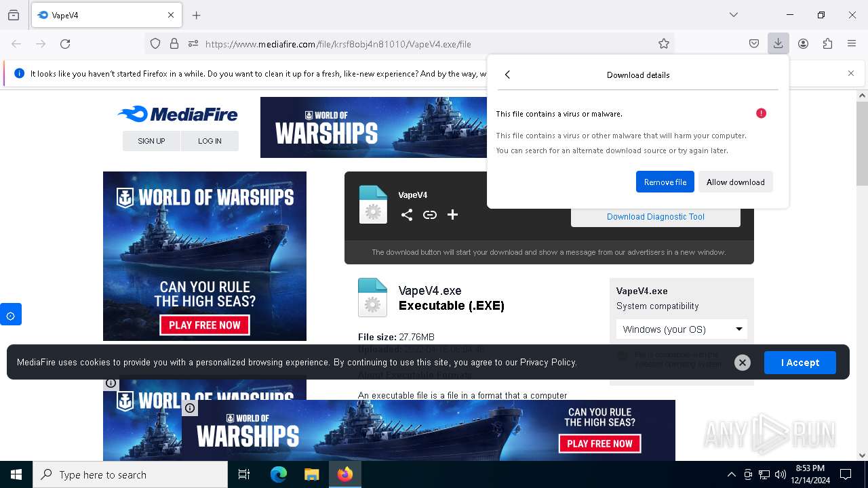868x488 pixels.
Task: Click SIGN UP on MediaFire
Action: pos(151,141)
